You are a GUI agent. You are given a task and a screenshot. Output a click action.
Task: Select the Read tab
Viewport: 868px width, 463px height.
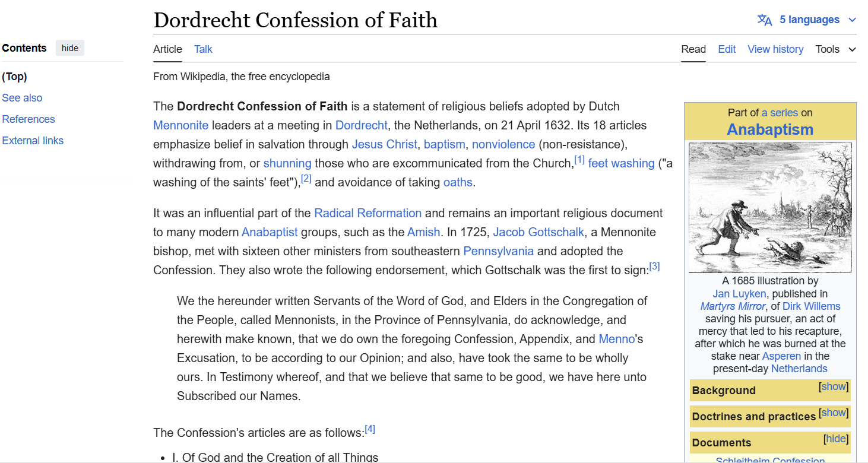pos(693,49)
